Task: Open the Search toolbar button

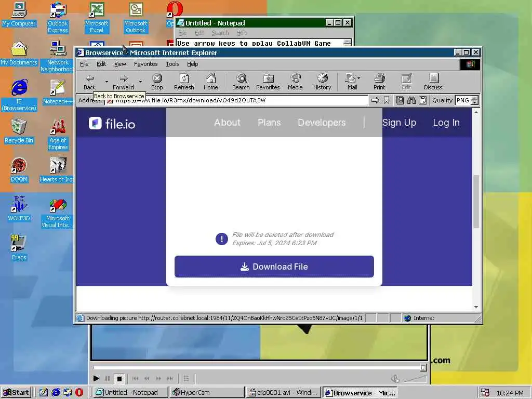Action: coord(241,82)
